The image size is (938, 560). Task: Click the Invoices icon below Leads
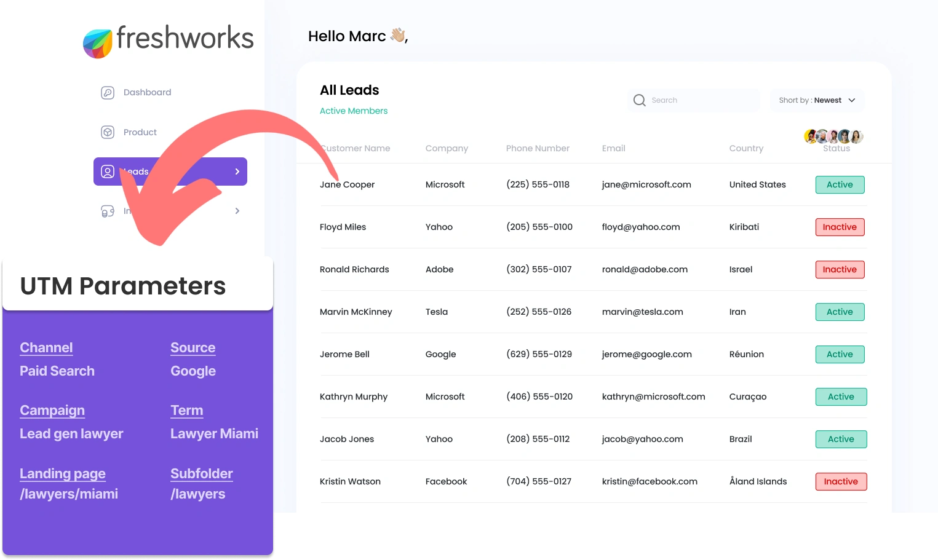[108, 211]
